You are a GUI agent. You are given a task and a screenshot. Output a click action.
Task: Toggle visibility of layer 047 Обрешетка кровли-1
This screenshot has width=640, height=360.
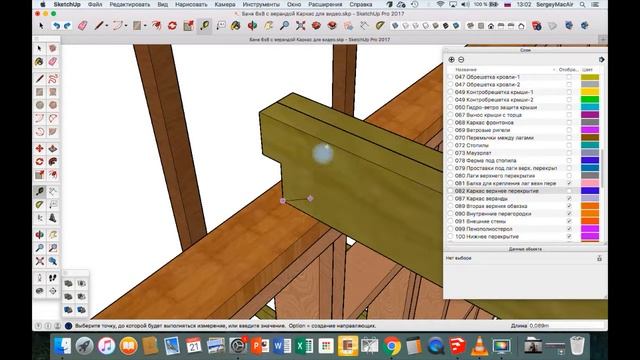pos(569,77)
